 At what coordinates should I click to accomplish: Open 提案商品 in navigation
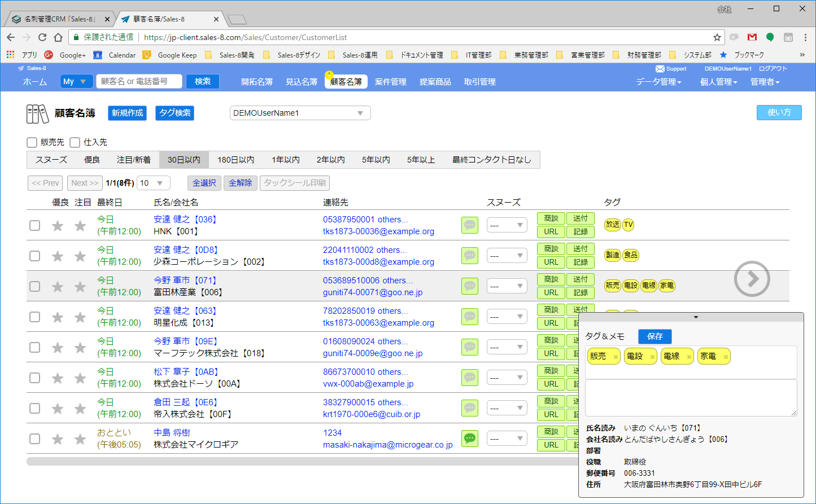click(435, 82)
